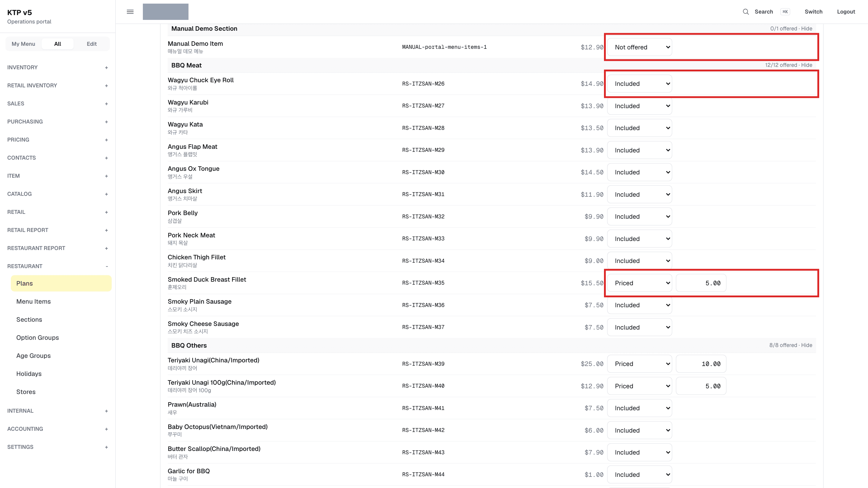Expand CATALOG section plus icon
Image resolution: width=868 pixels, height=488 pixels.
(x=106, y=194)
